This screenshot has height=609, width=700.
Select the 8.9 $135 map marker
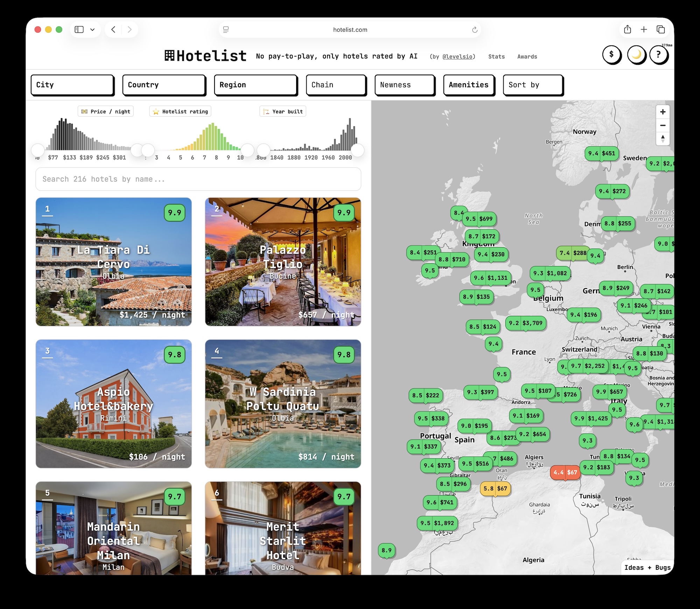click(476, 297)
